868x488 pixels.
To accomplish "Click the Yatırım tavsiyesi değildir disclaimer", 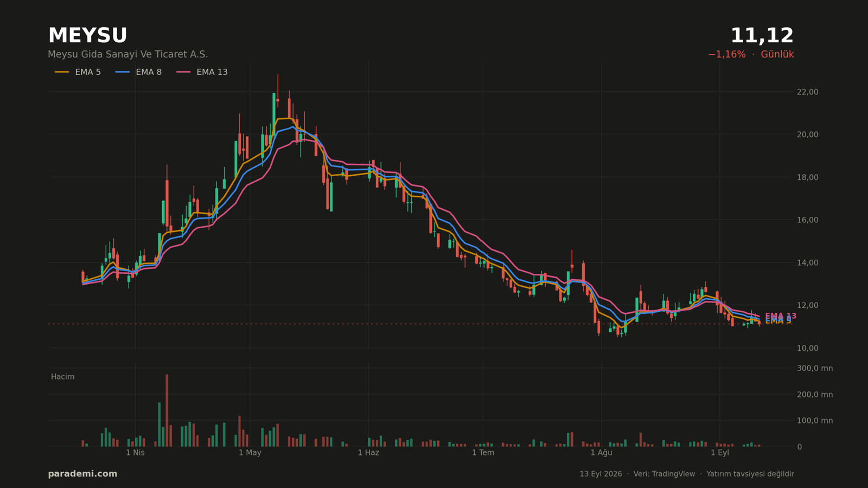I will 750,474.
